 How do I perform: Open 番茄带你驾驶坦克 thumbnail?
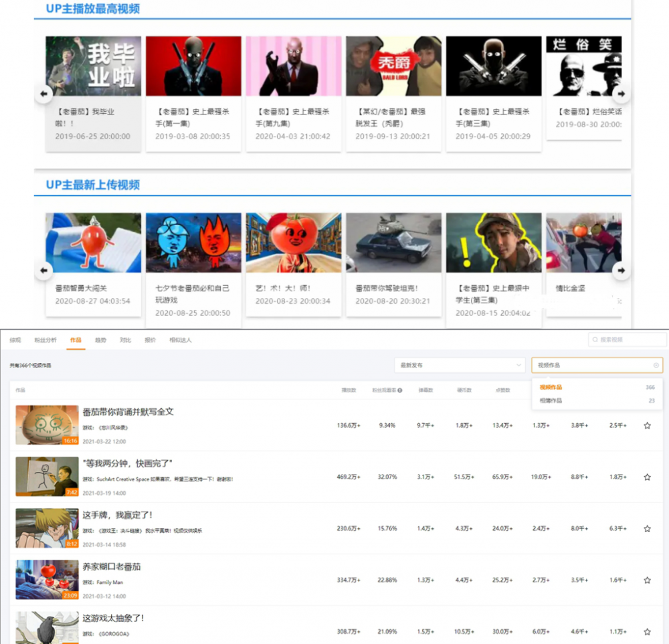pyautogui.click(x=393, y=242)
